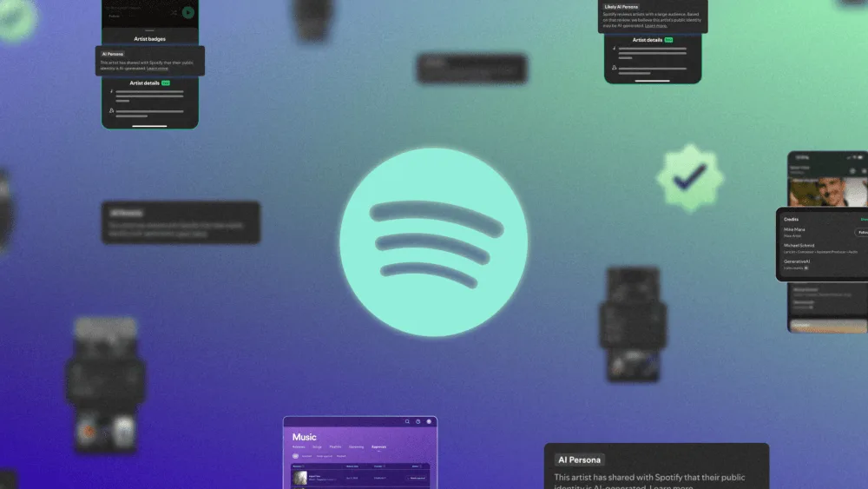The width and height of the screenshot is (868, 489).
Task: Follow Learn more link on top-left phone card
Action: click(x=157, y=69)
